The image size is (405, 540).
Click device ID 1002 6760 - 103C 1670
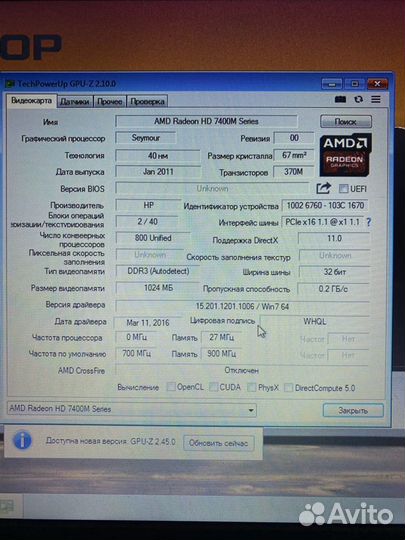(325, 206)
